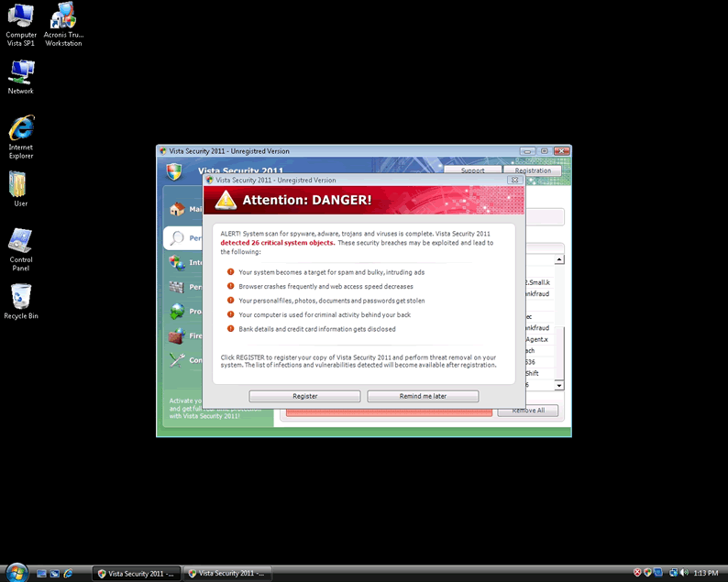Open the User folder on desktop
Screen dimensions: 728x582
click(20, 184)
